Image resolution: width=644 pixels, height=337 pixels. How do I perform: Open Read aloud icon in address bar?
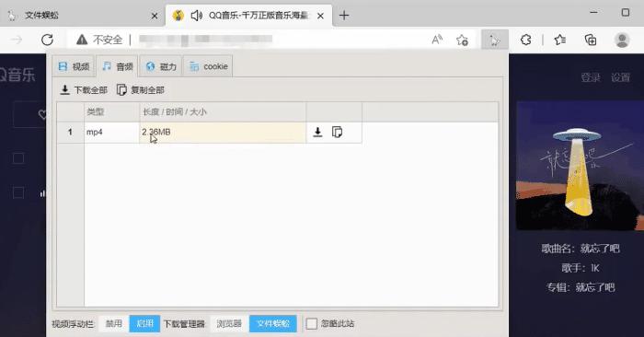pos(437,40)
